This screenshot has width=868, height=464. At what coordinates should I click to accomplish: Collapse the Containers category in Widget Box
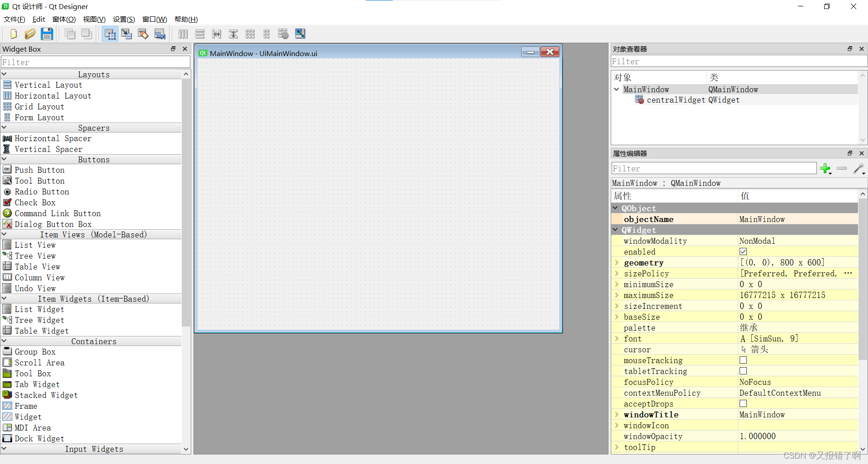(4, 341)
